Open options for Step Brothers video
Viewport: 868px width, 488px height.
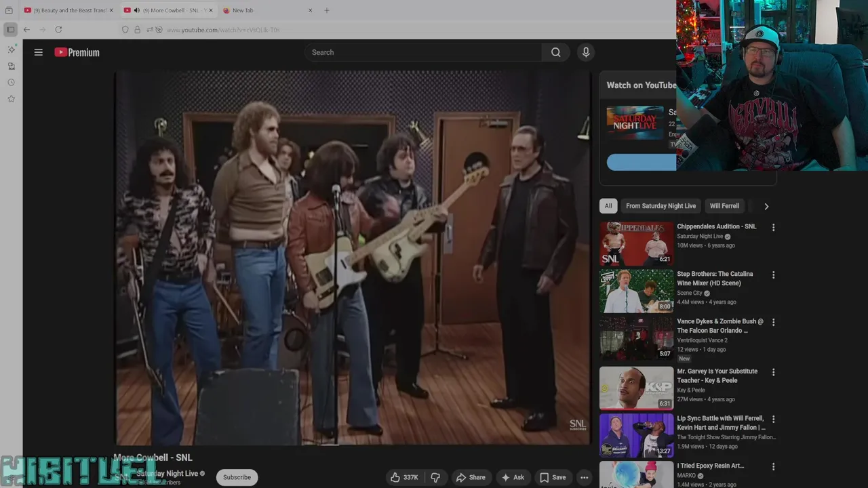point(773,275)
